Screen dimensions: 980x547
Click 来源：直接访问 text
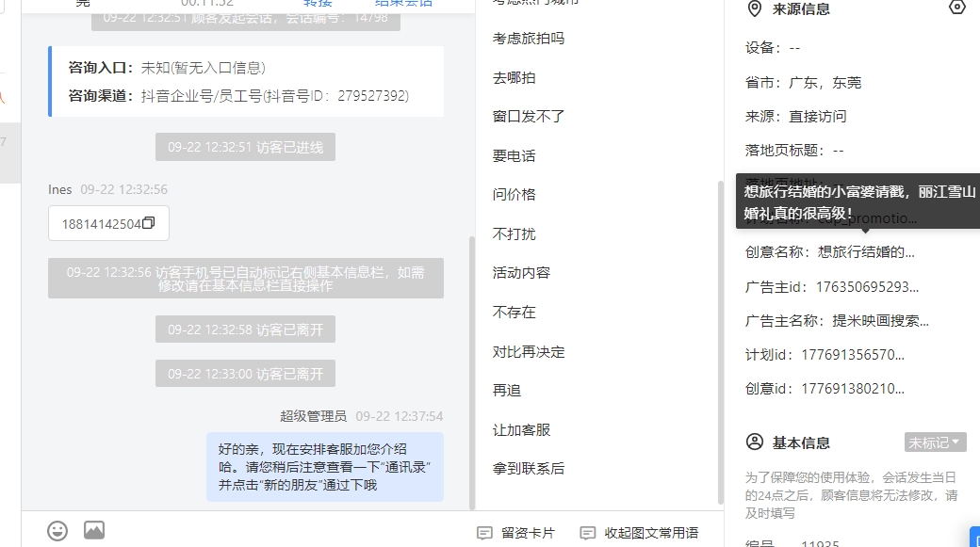coord(795,116)
